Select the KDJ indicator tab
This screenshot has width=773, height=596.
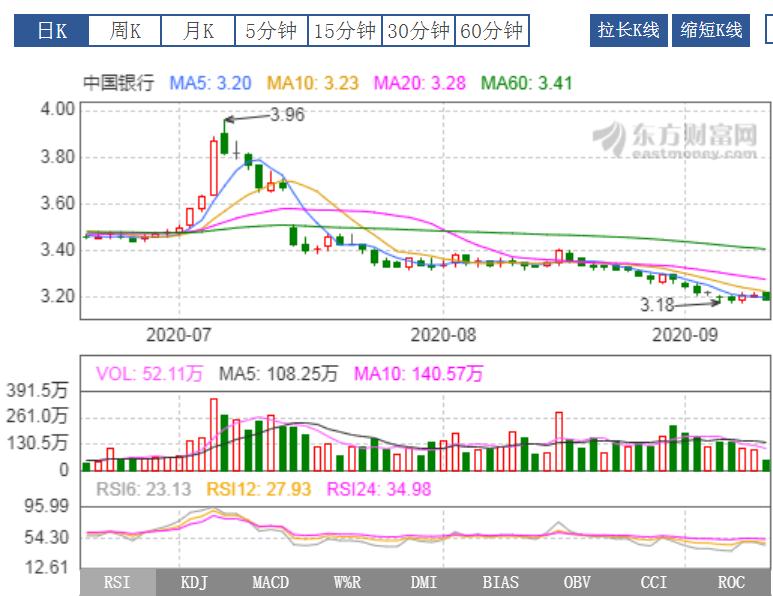pyautogui.click(x=194, y=582)
